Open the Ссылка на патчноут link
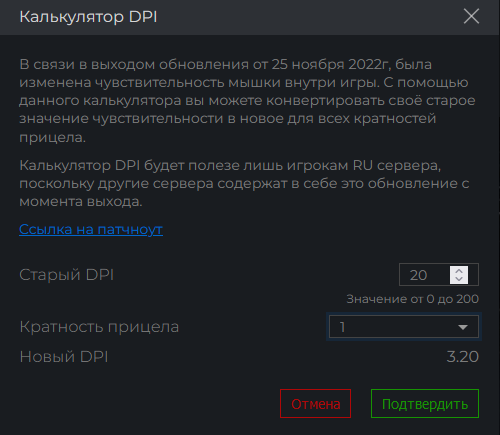The height and width of the screenshot is (435, 500). coord(91,230)
